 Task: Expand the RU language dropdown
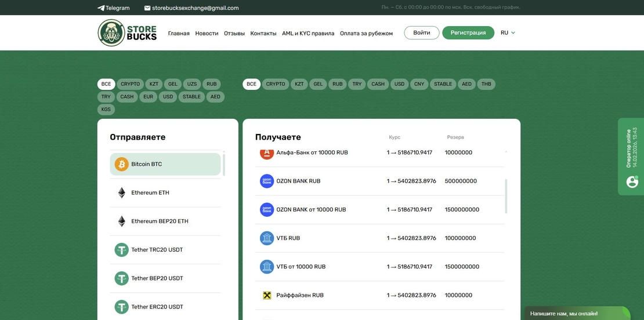(x=508, y=33)
